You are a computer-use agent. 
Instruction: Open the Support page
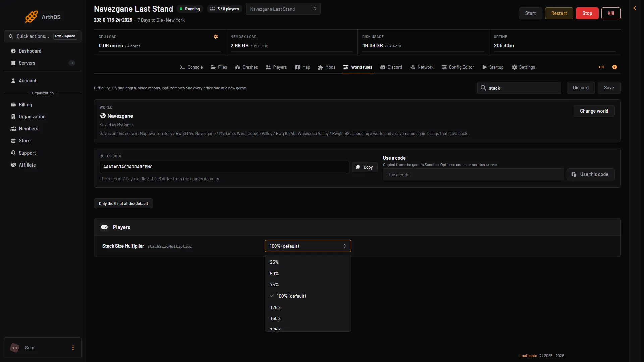43,153
